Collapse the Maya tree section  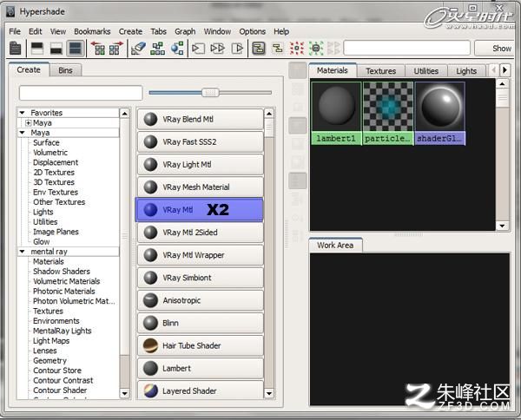[23, 133]
